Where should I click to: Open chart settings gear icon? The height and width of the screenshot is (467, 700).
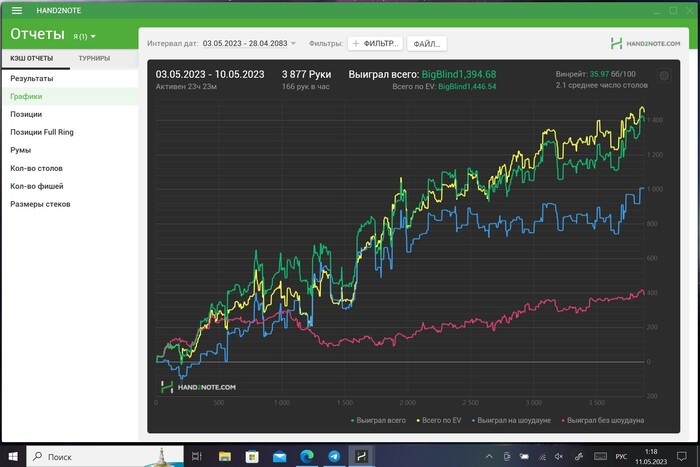tap(664, 75)
